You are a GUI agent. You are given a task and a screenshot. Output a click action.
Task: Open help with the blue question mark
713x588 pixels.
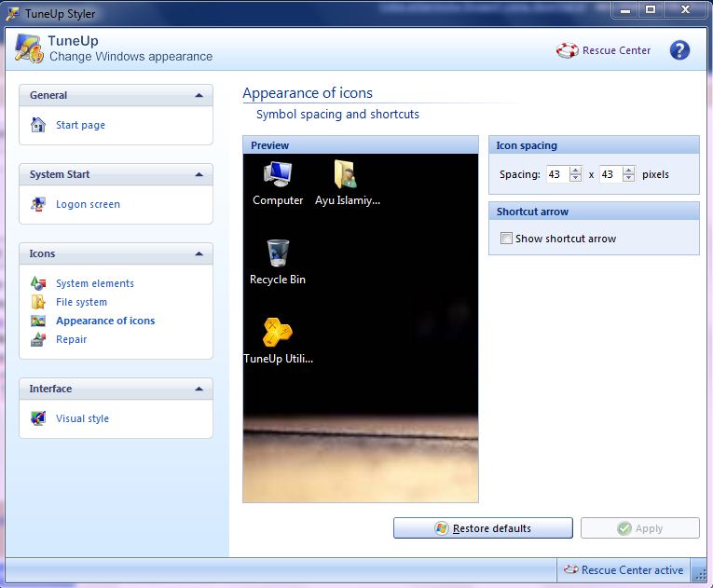pos(679,50)
